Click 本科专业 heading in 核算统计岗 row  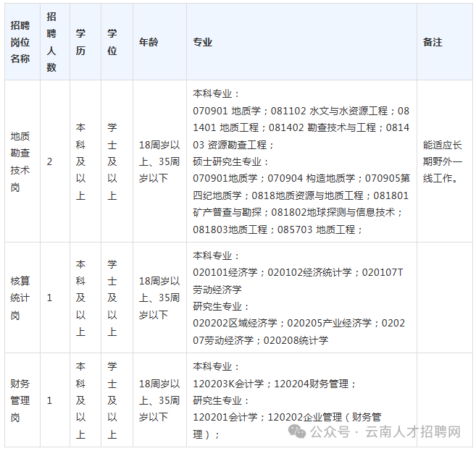(216, 256)
